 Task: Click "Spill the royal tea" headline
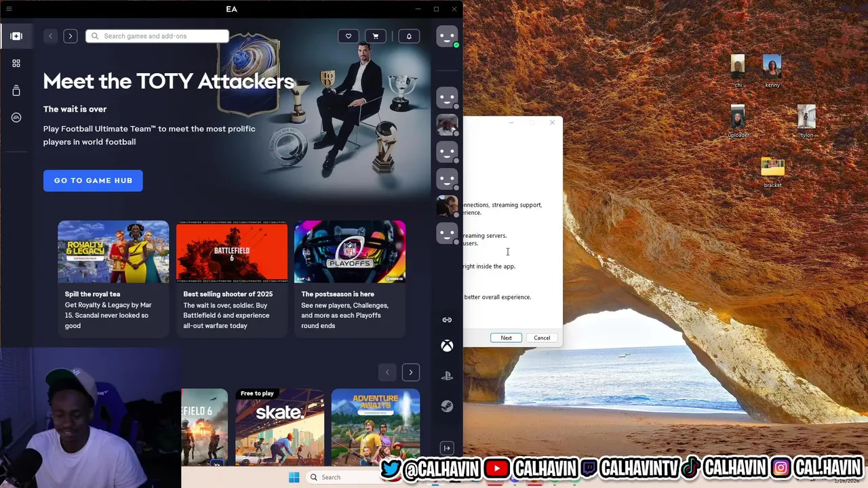(x=92, y=294)
